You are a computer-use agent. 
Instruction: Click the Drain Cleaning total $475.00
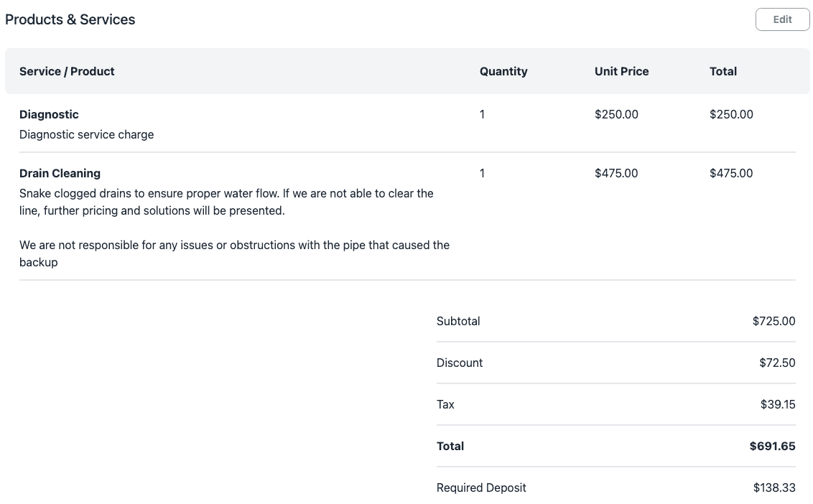point(731,173)
